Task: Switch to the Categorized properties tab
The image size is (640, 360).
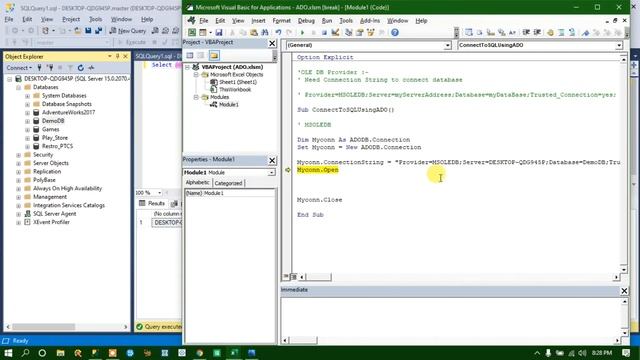Action: tap(228, 183)
